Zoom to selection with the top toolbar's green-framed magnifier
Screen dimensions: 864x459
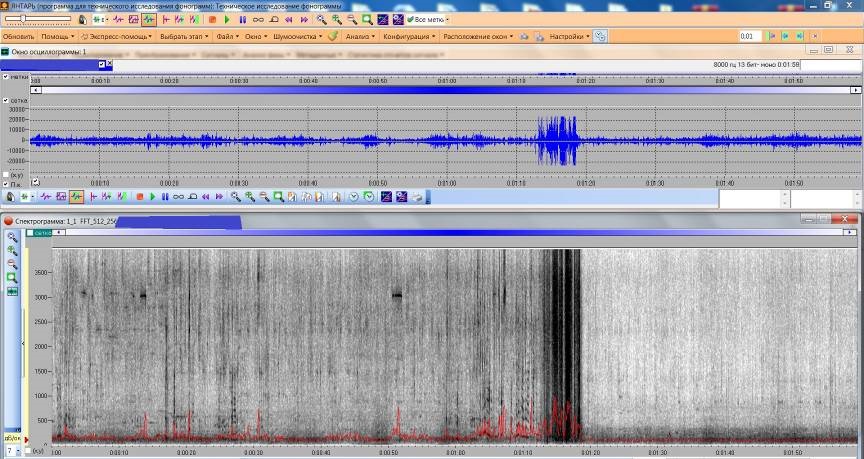[x=367, y=20]
